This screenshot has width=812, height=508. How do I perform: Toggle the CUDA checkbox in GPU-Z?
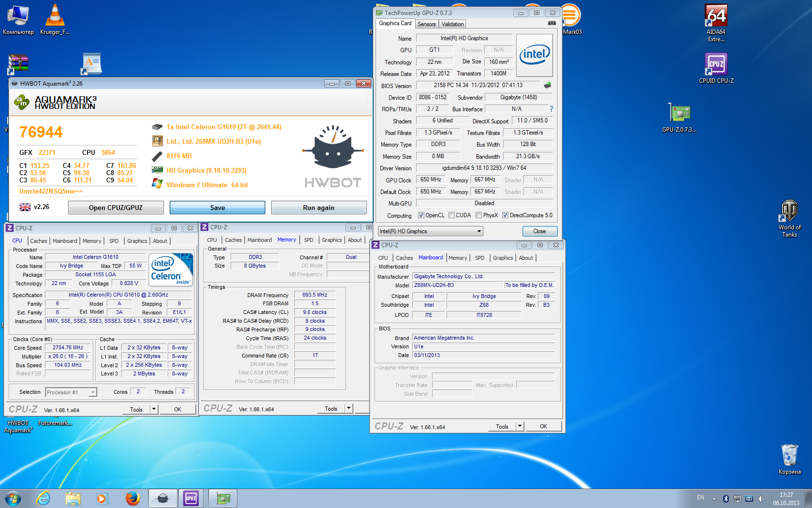tap(451, 215)
